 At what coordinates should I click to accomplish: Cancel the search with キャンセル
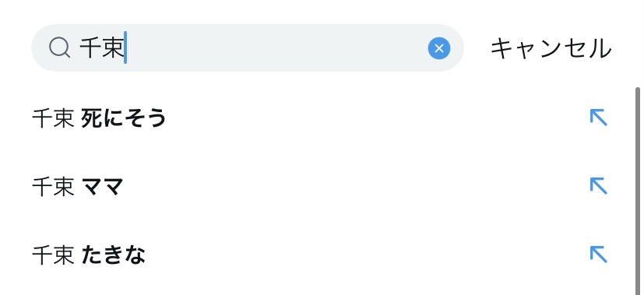point(551,48)
